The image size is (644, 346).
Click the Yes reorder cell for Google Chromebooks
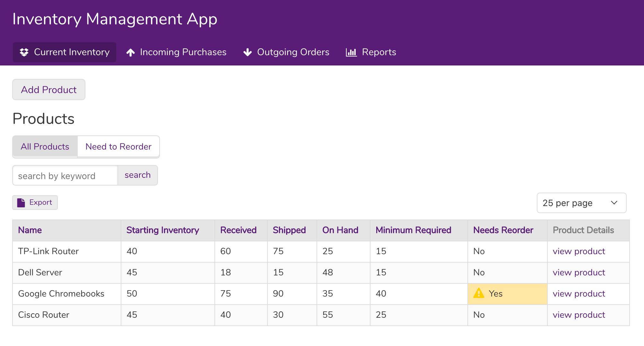coord(508,294)
